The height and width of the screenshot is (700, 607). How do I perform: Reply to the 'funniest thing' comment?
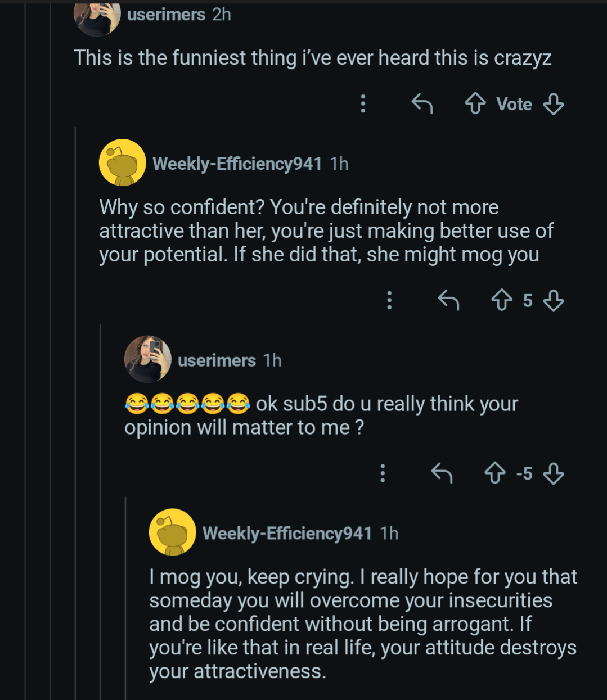pyautogui.click(x=422, y=104)
